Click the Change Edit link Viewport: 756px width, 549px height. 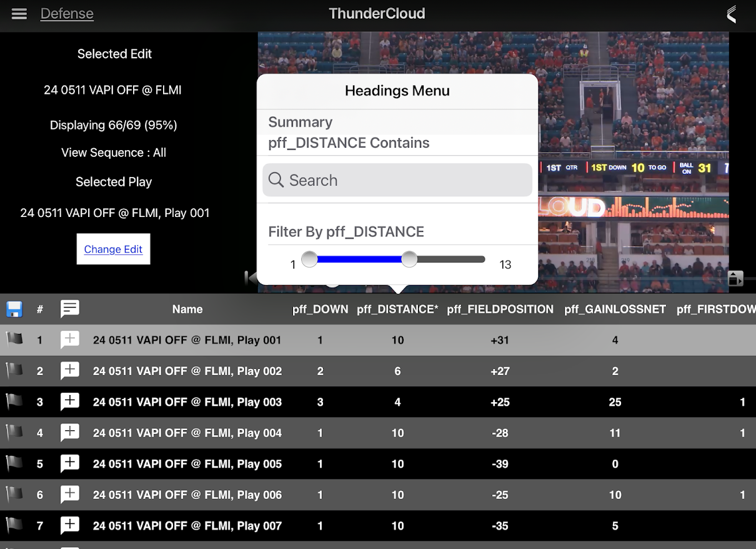(x=113, y=248)
